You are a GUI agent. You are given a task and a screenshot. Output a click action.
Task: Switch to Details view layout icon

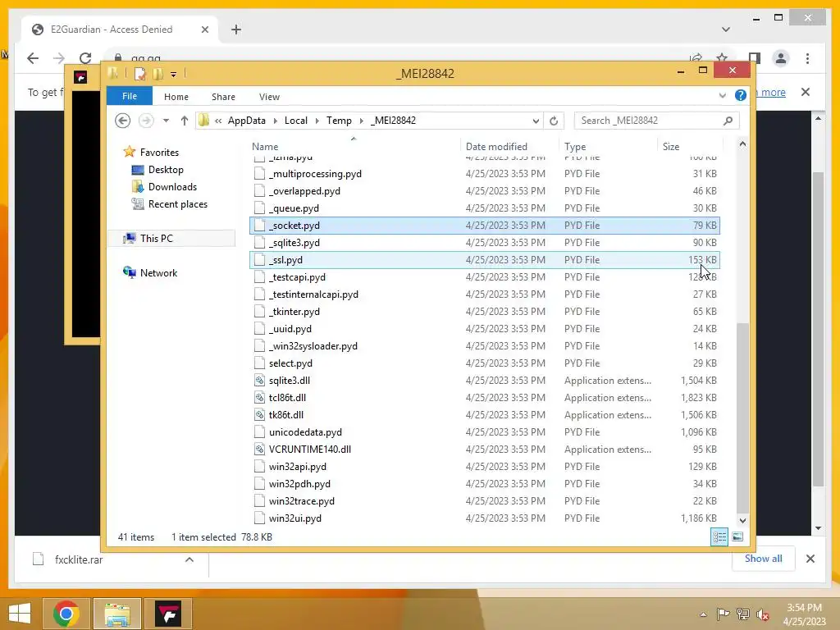pyautogui.click(x=719, y=536)
